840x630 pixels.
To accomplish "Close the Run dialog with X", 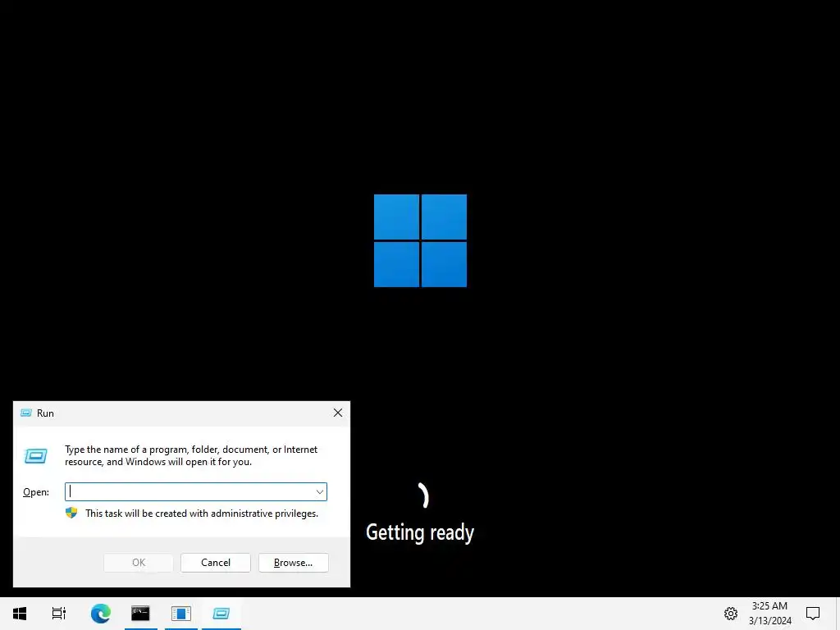I will click(338, 413).
